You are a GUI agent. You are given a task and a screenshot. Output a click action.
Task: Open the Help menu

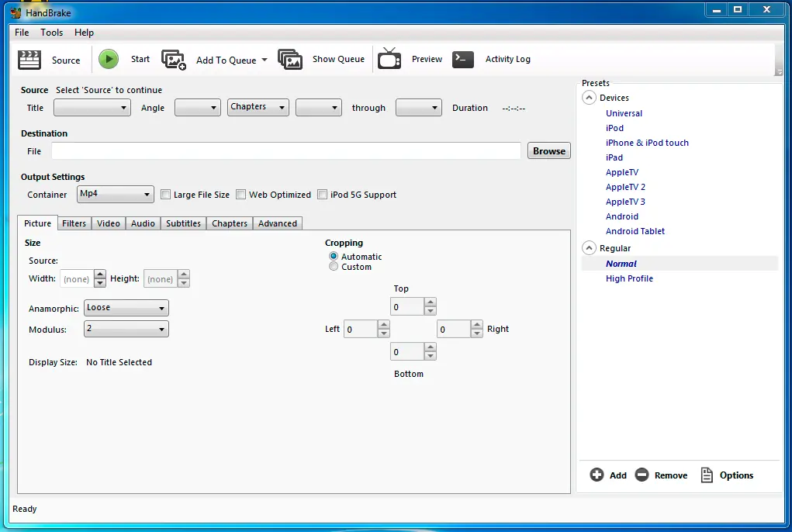tap(84, 33)
